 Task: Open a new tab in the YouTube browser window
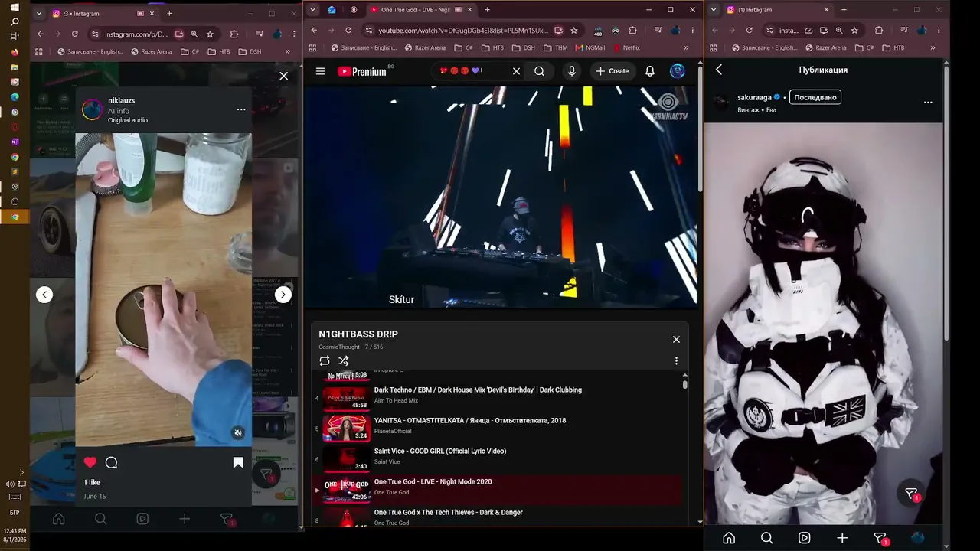pos(487,10)
